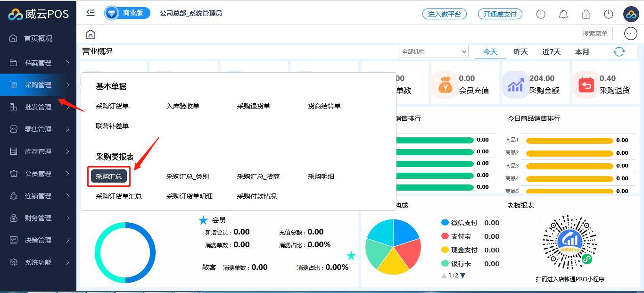Click the home icon tab

[91, 34]
